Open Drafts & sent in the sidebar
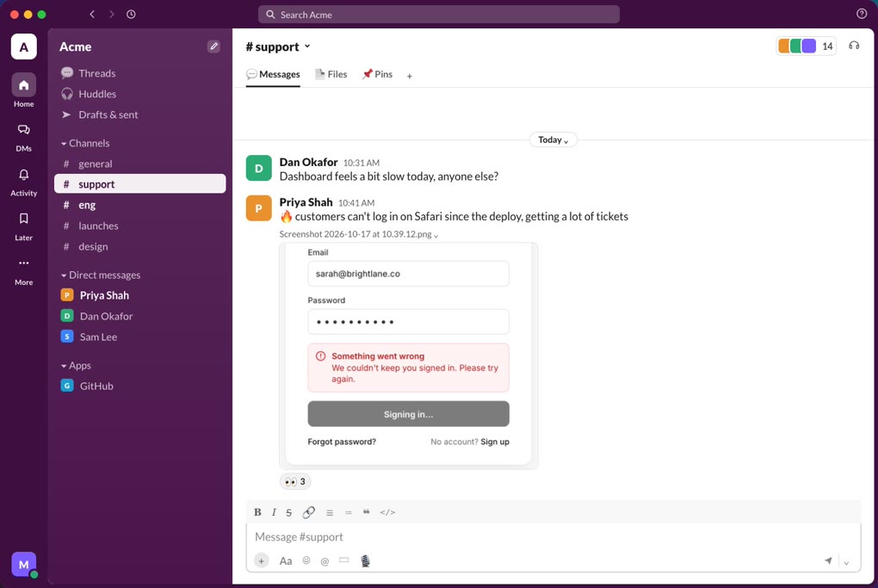The image size is (878, 588). pos(140,115)
